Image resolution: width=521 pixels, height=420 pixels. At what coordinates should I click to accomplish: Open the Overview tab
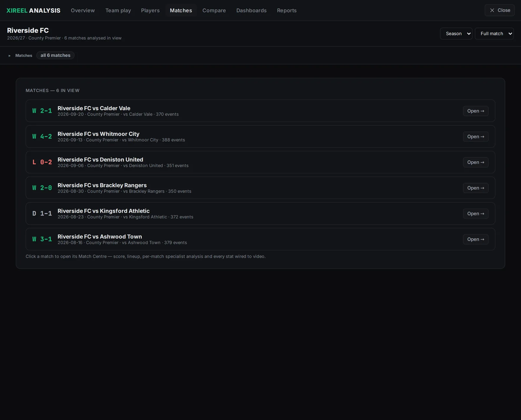(83, 10)
